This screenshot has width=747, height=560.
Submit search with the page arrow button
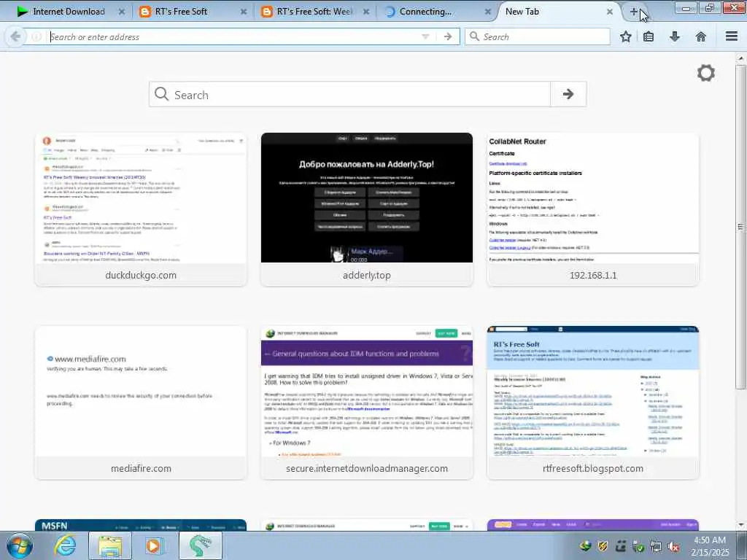[568, 94]
